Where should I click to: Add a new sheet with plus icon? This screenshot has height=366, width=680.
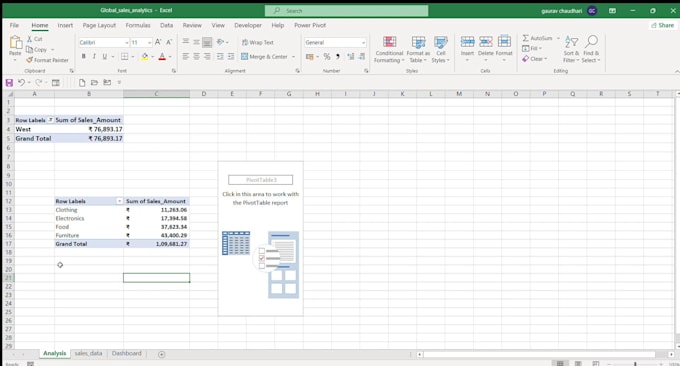[161, 354]
